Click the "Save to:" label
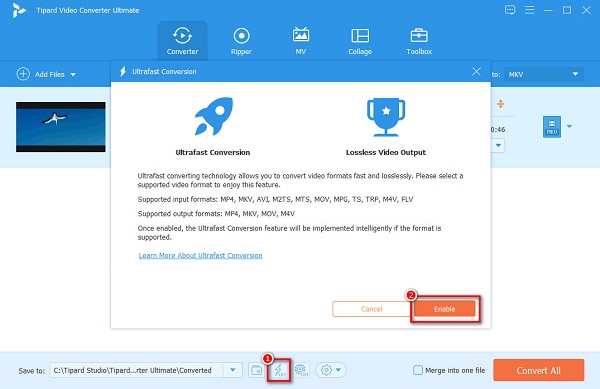 31,371
